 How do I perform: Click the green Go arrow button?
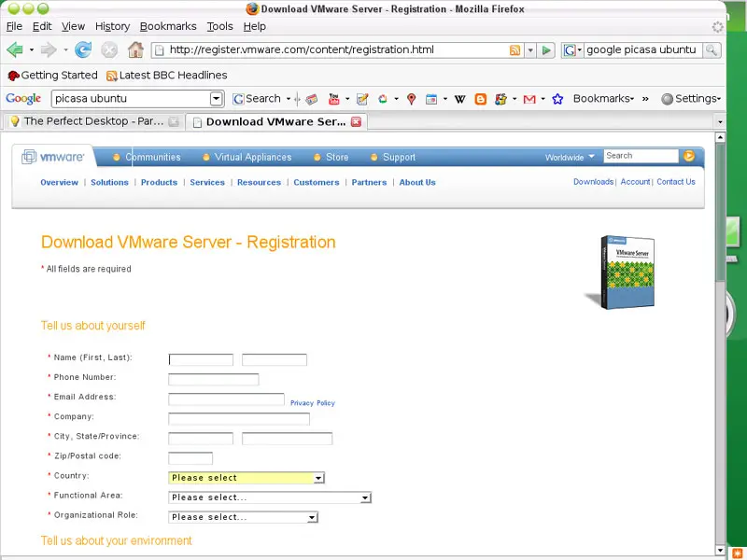pyautogui.click(x=546, y=50)
